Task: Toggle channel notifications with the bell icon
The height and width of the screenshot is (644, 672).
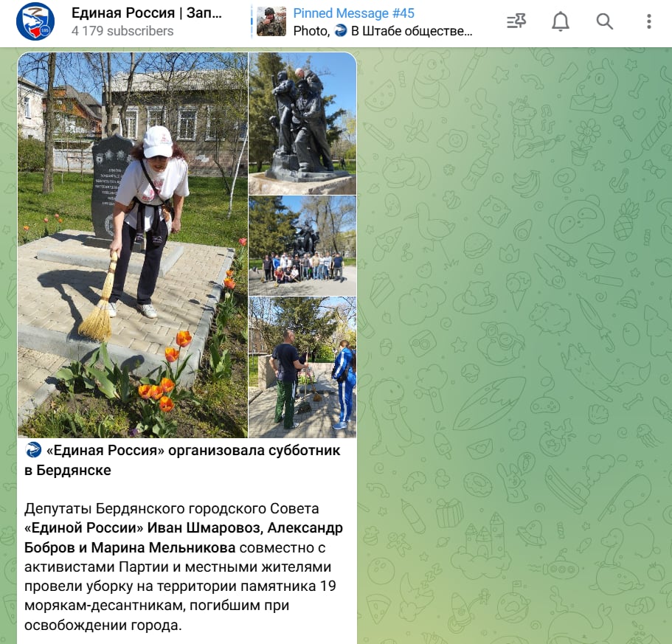Action: click(560, 21)
